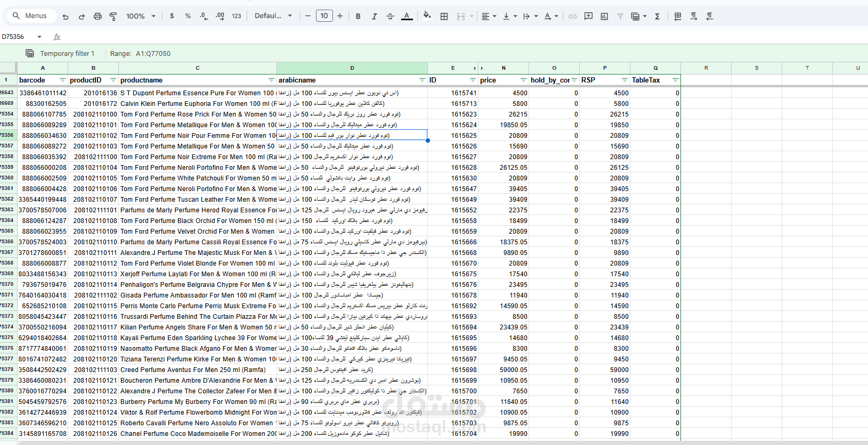Increase decimal places

point(220,16)
